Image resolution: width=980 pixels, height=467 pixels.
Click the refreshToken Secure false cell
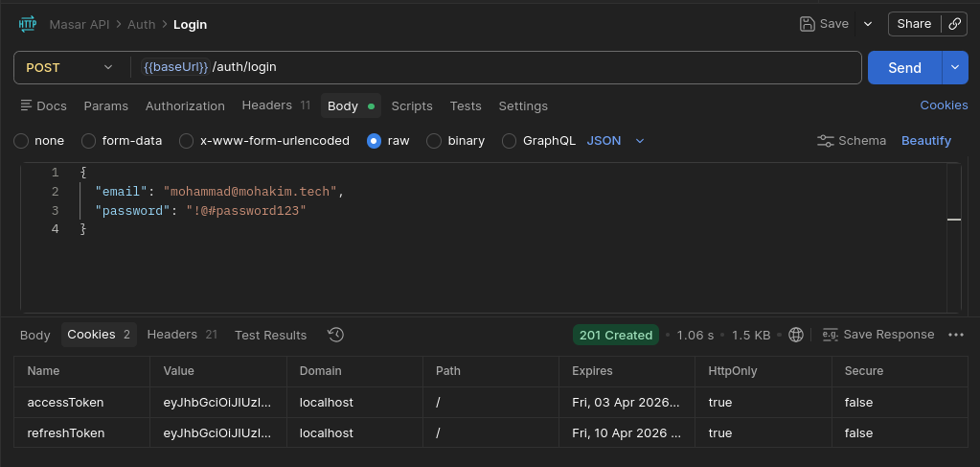(900, 432)
